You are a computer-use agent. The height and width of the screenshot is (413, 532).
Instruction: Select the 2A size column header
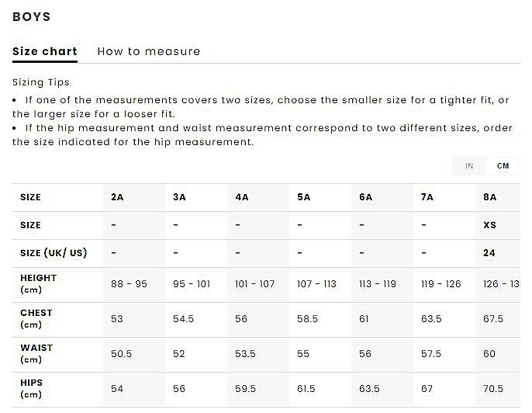coord(117,198)
